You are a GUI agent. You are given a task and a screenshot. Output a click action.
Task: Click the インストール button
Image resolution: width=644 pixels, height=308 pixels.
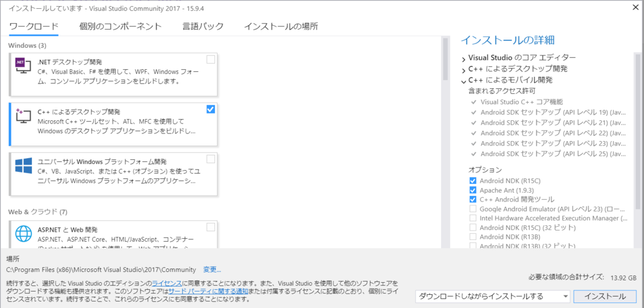point(605,297)
